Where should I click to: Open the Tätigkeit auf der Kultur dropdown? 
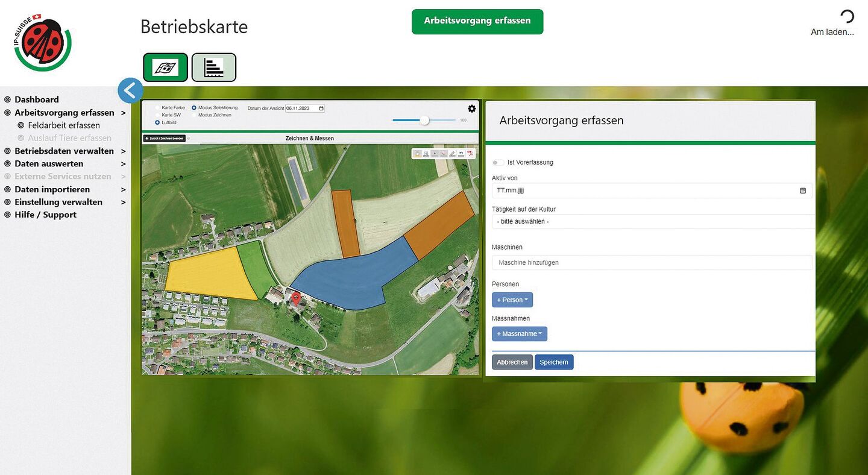652,222
